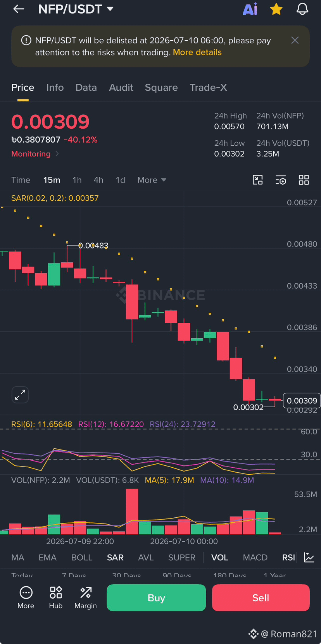
Task: Tap the 0.00483 high marker on chart
Action: [x=93, y=246]
